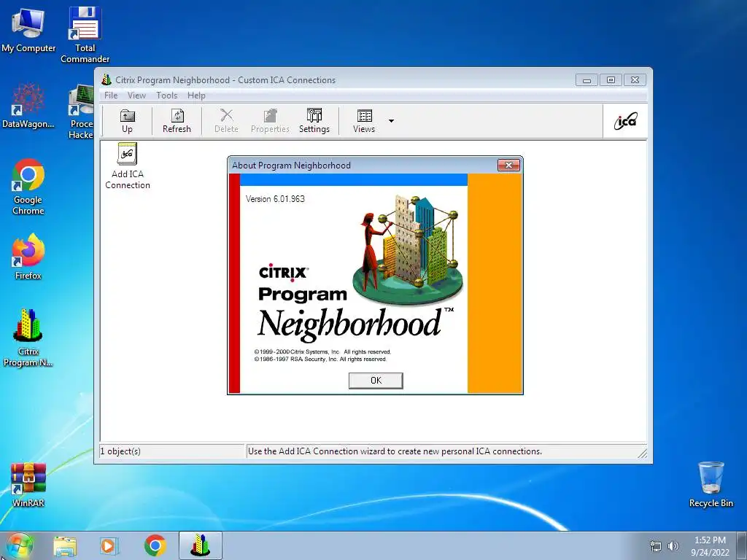Open File Explorer from the taskbar
747x560 pixels.
[x=65, y=546]
